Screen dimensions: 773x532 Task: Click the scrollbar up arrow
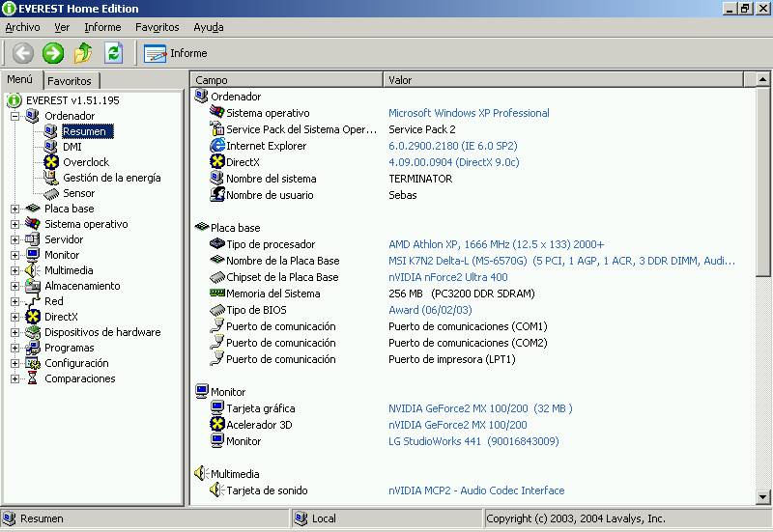coord(762,79)
